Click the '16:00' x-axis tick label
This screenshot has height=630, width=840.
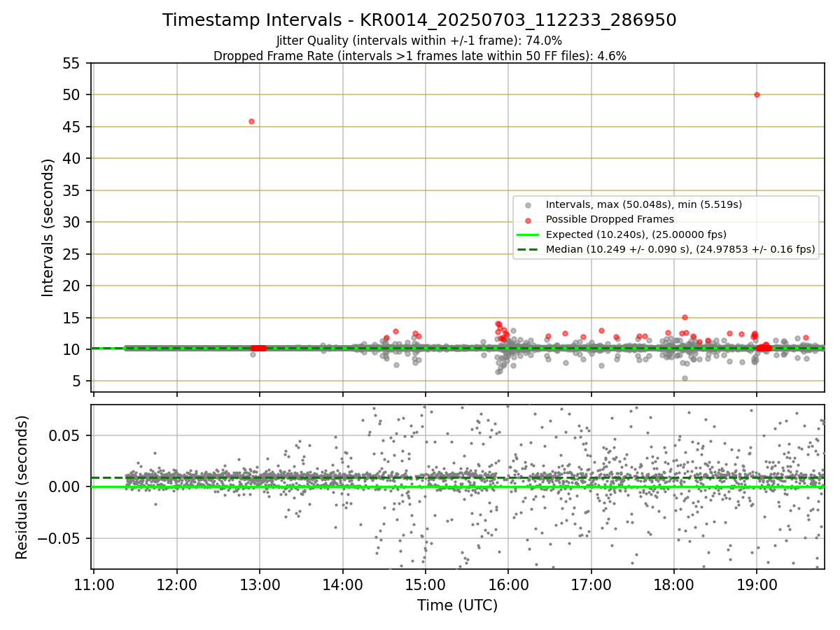tap(508, 584)
